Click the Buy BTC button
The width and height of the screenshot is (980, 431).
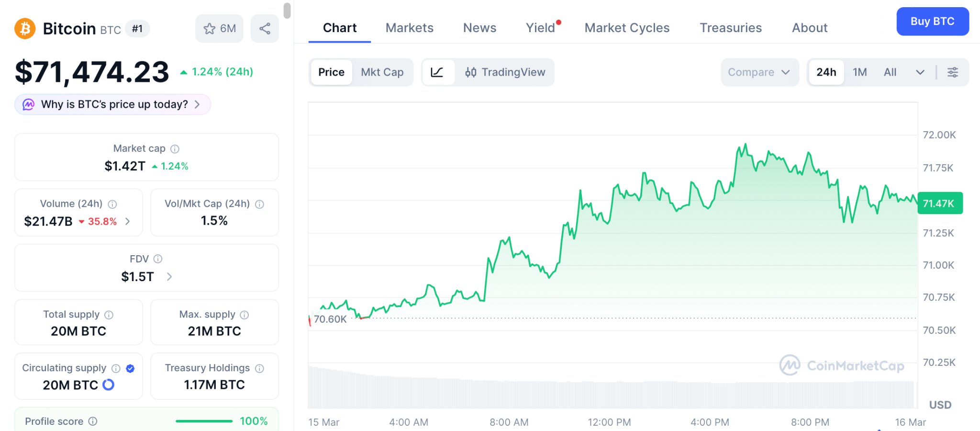tap(932, 22)
